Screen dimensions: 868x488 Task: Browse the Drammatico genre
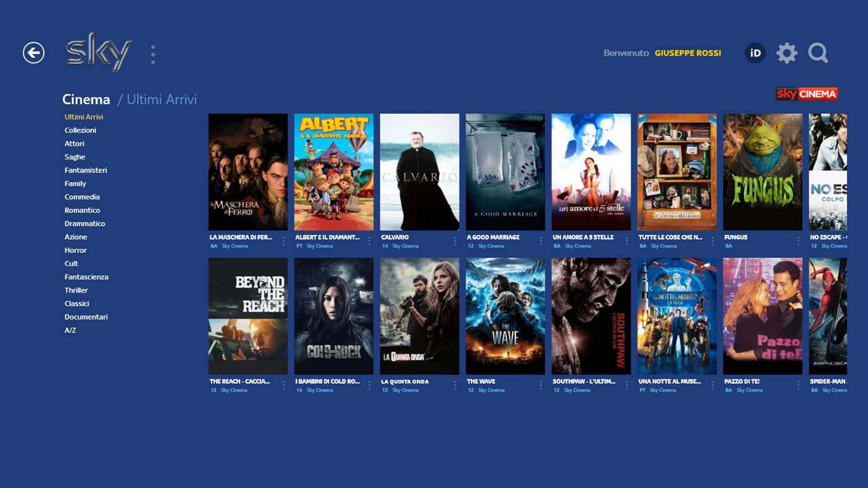85,223
